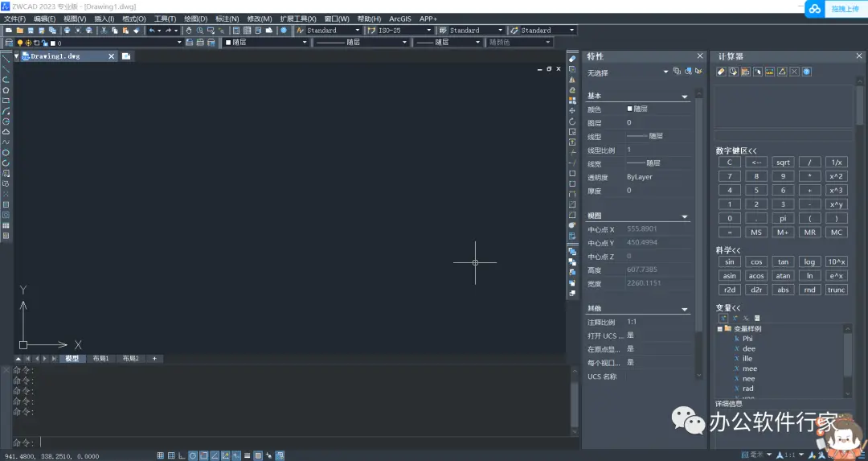The image size is (868, 461).
Task: Toggle Object Snap in status bar
Action: 203,455
